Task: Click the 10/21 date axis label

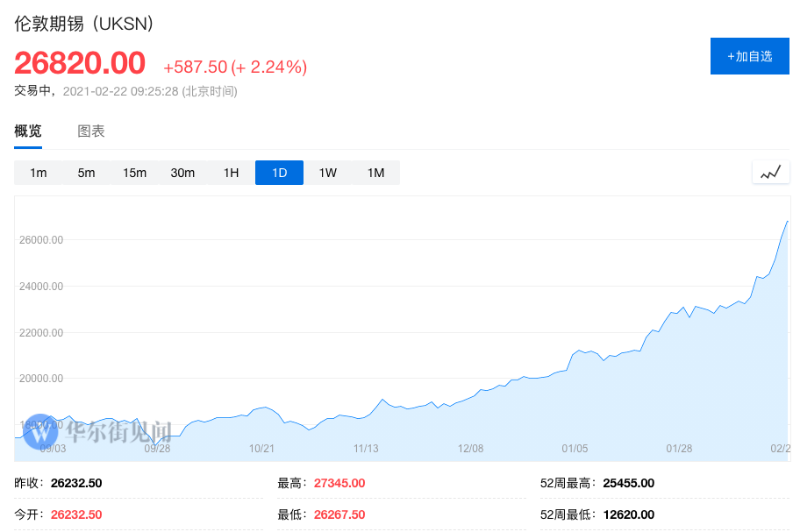Action: 261,449
